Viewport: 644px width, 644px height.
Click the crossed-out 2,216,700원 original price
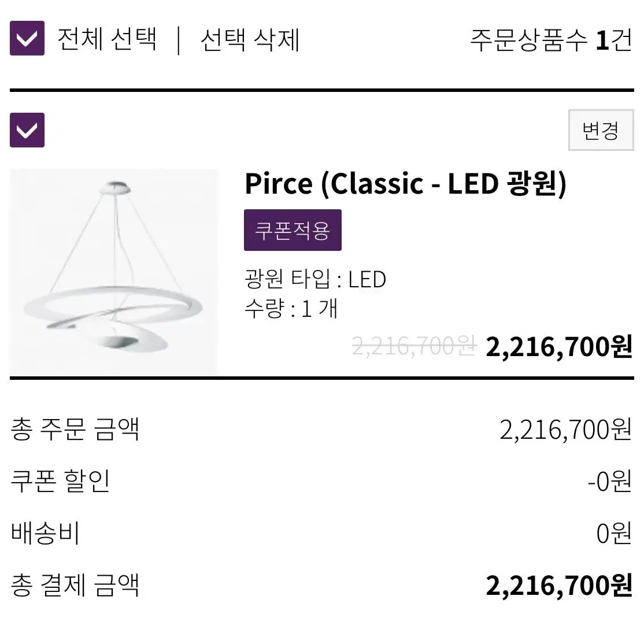click(x=414, y=346)
